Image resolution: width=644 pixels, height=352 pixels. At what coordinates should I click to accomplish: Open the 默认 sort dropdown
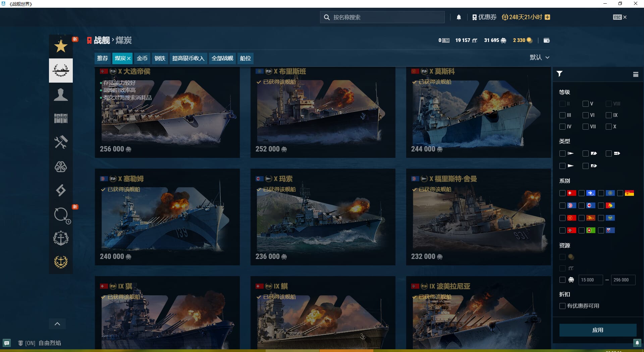539,57
